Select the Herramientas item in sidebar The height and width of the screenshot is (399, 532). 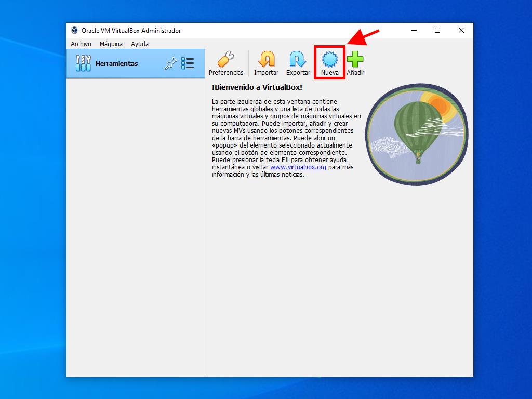pyautogui.click(x=116, y=64)
